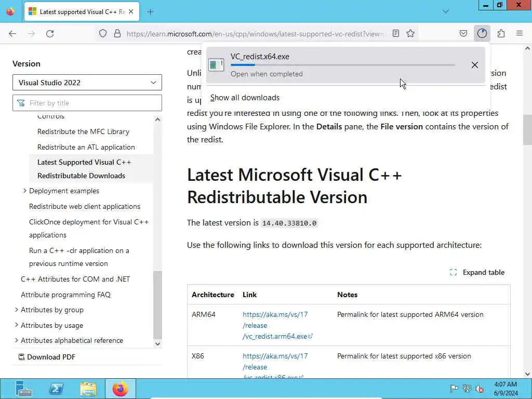Viewport: 532px width, 399px height.
Task: Show all downloads
Action: 245,98
